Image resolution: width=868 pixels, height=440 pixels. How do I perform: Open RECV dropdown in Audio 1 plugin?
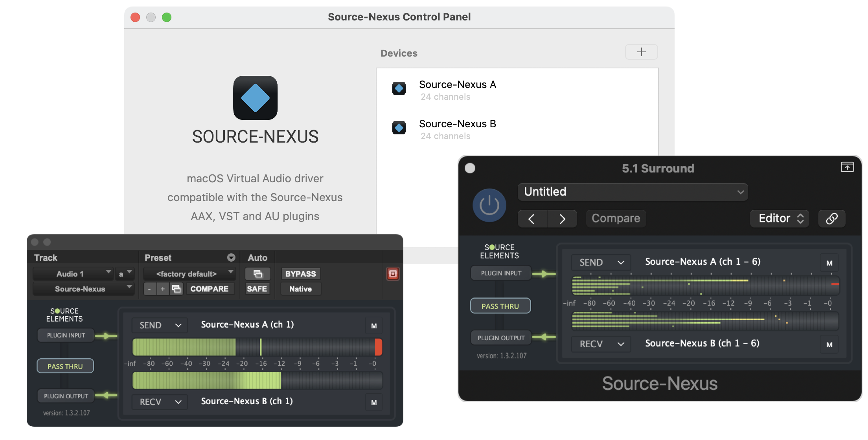click(x=160, y=402)
